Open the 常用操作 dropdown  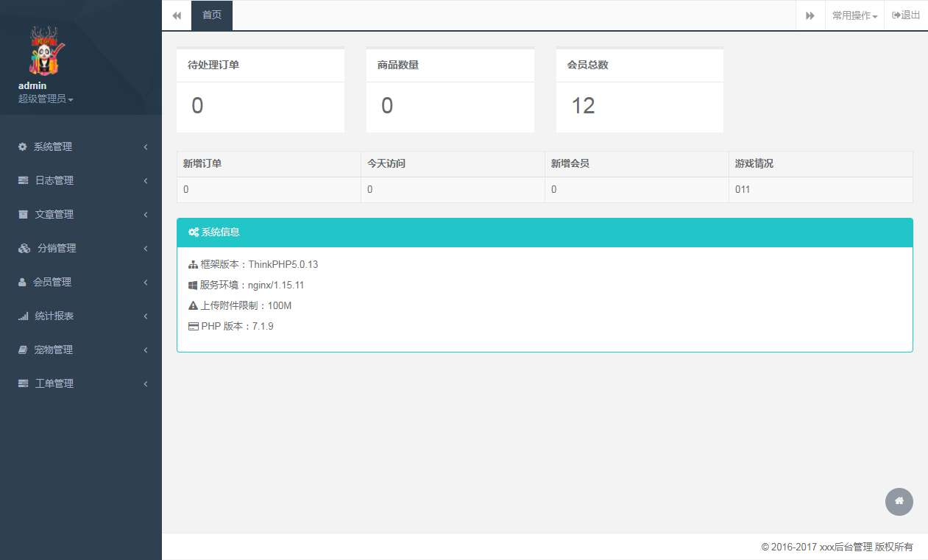854,15
